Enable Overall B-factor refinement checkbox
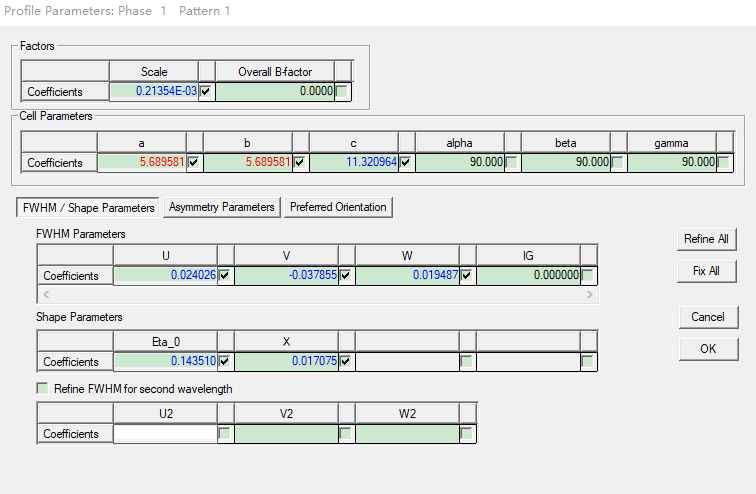 point(342,91)
